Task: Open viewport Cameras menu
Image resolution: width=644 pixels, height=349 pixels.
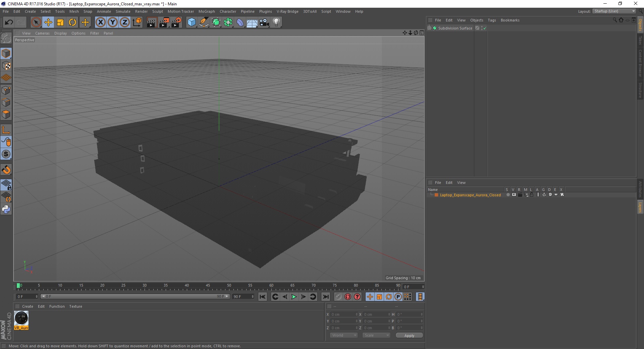Action: pos(42,33)
